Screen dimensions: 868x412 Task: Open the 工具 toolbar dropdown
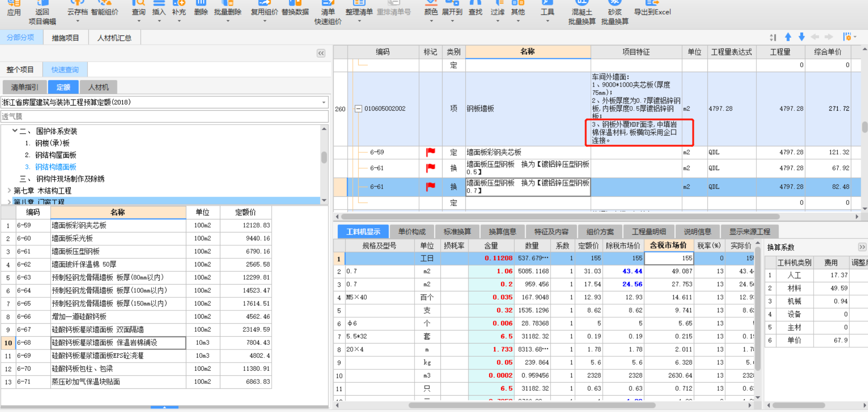[x=547, y=21]
